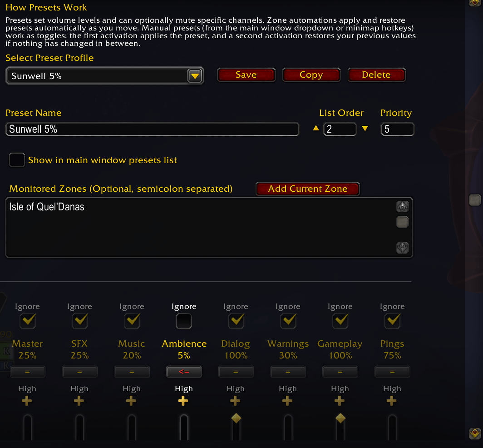Click the Ambience volume slider track
483x448 pixels.
tap(184, 428)
